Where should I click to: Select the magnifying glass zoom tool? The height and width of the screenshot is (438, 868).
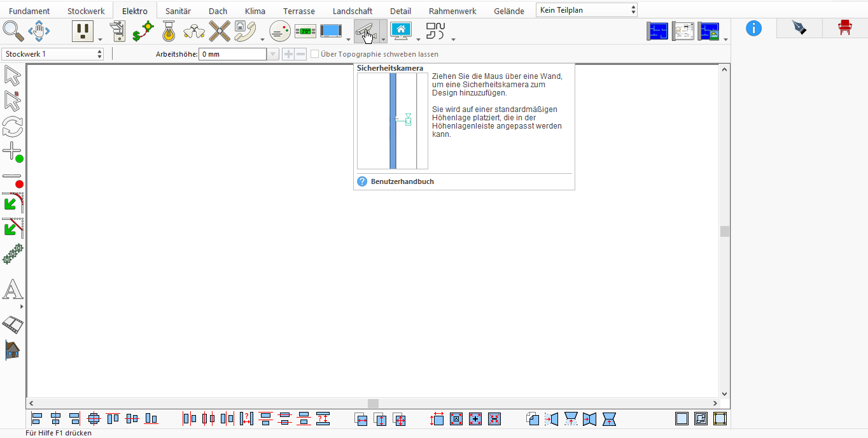13,30
